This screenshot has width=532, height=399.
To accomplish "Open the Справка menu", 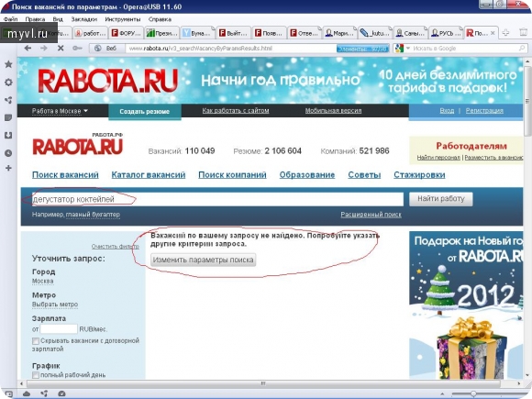I will [x=160, y=19].
